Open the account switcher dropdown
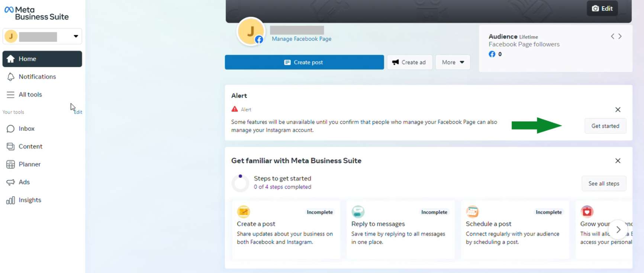 tap(75, 36)
